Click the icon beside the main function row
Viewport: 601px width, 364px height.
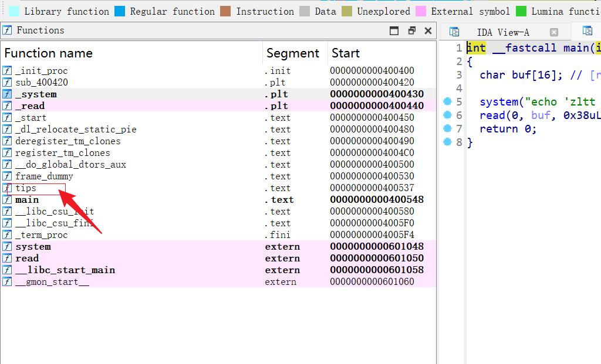tap(8, 200)
